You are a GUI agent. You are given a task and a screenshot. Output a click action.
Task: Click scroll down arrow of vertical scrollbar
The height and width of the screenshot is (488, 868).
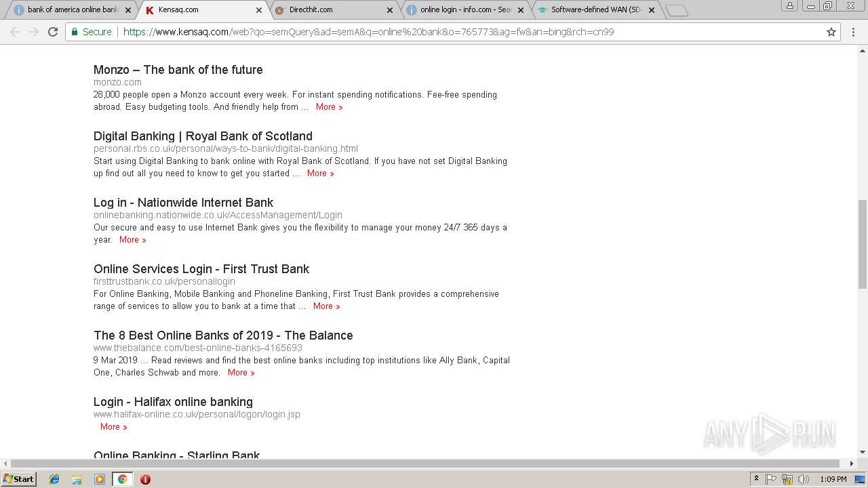pos(863,452)
